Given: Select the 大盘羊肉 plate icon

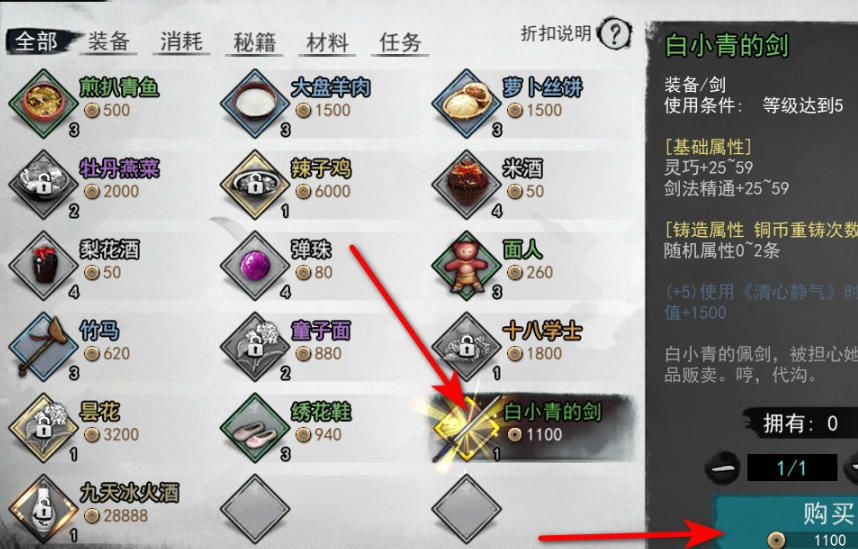Looking at the screenshot, I should tap(255, 102).
